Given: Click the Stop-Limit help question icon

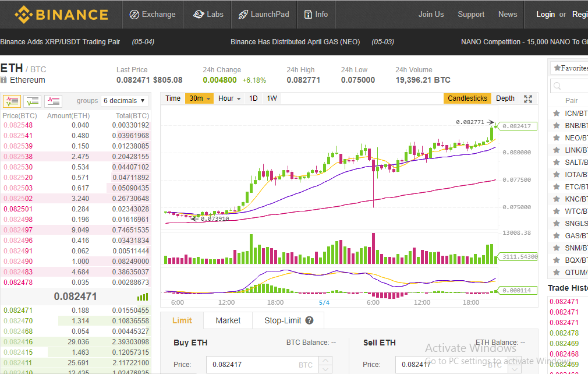Looking at the screenshot, I should coord(309,320).
